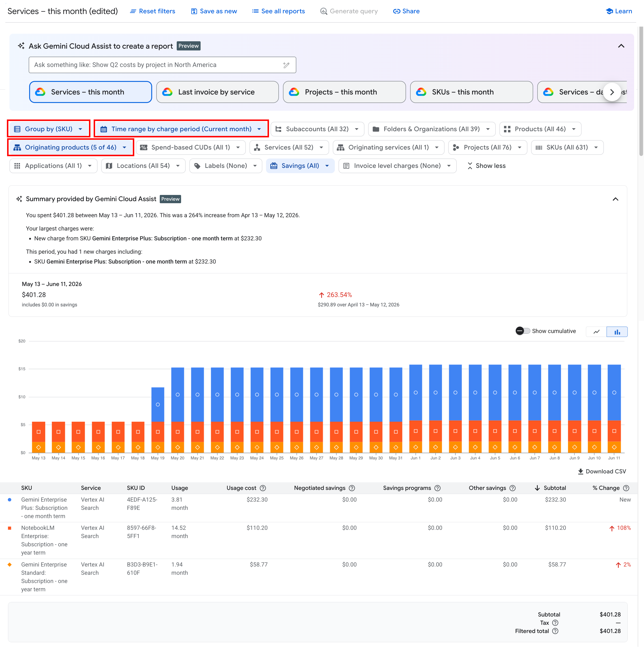The height and width of the screenshot is (647, 644).
Task: Open the Learn panel
Action: [619, 11]
